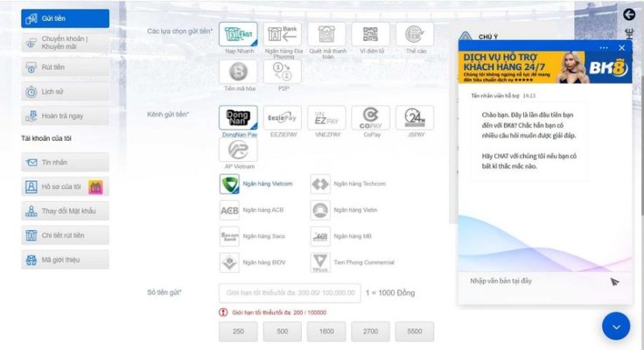The image size is (644, 350).
Task: Open Tin nhắn messages
Action: (x=66, y=162)
